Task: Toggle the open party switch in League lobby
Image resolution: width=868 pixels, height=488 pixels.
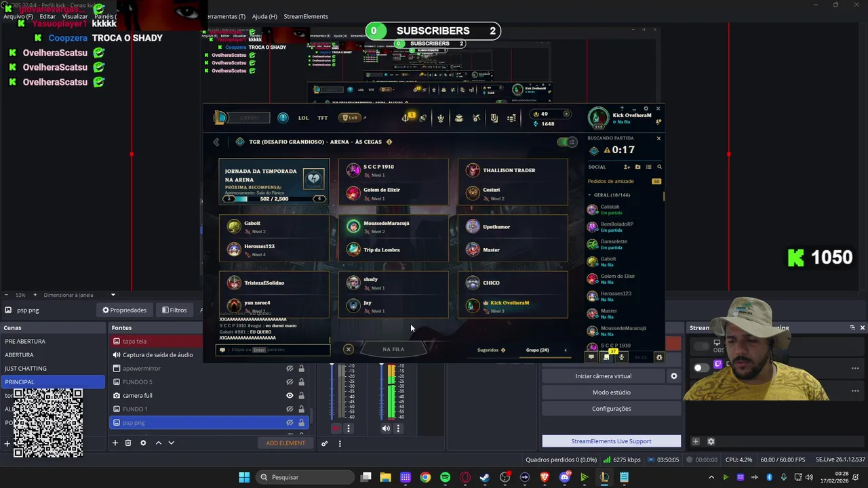Action: click(x=566, y=142)
